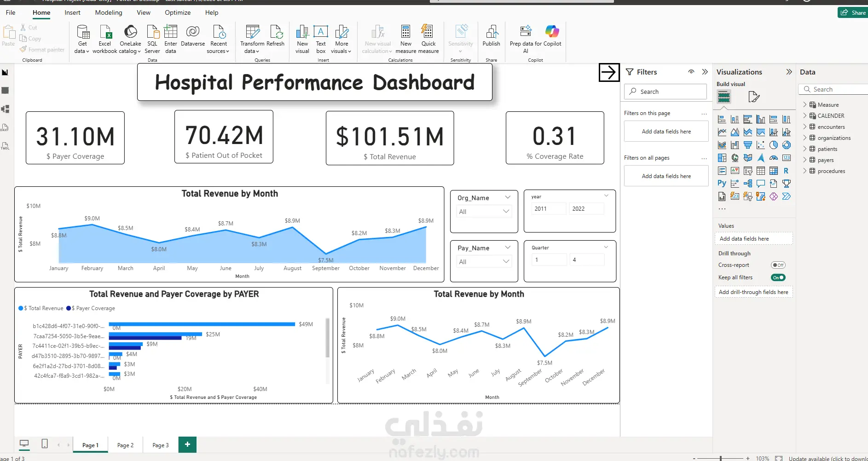Open Transform data query editor
Screen dimensions: 868x461
coord(252,39)
